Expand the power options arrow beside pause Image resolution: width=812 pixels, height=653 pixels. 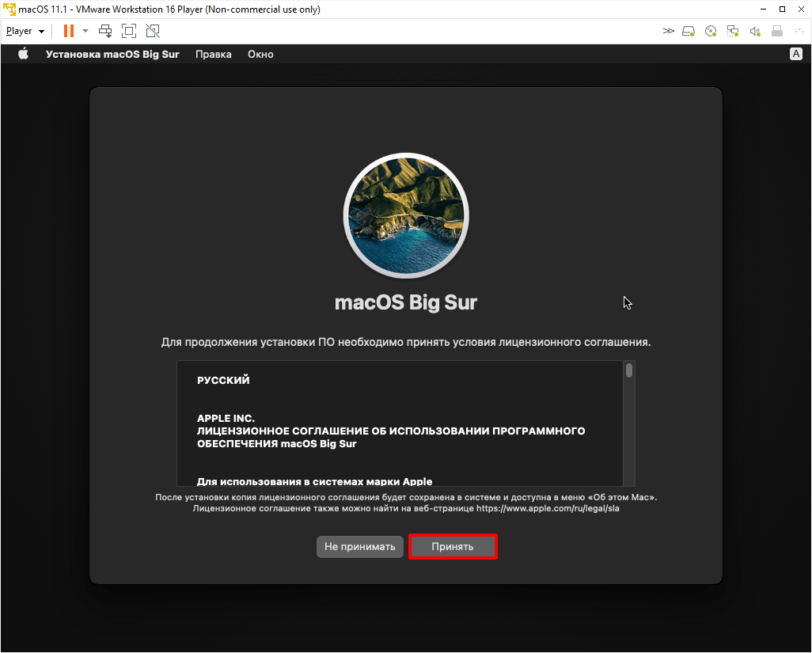[85, 31]
